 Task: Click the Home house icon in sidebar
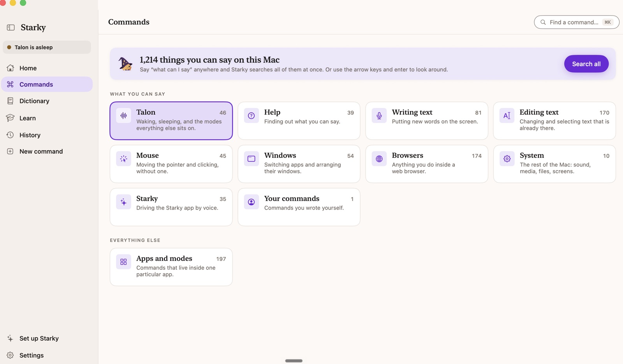pyautogui.click(x=11, y=68)
